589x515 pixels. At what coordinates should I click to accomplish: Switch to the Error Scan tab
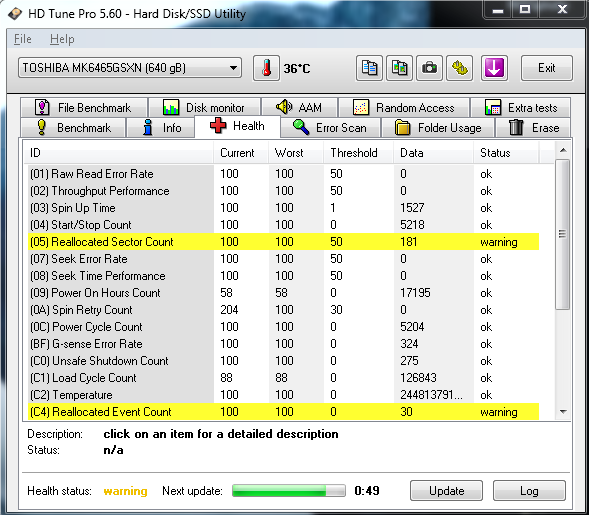331,128
